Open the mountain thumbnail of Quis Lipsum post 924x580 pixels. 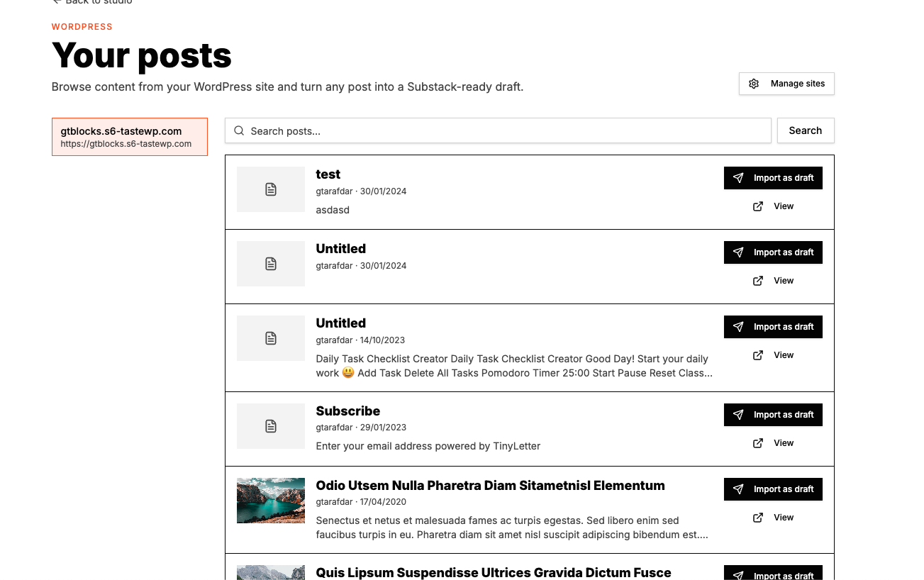coord(271,573)
